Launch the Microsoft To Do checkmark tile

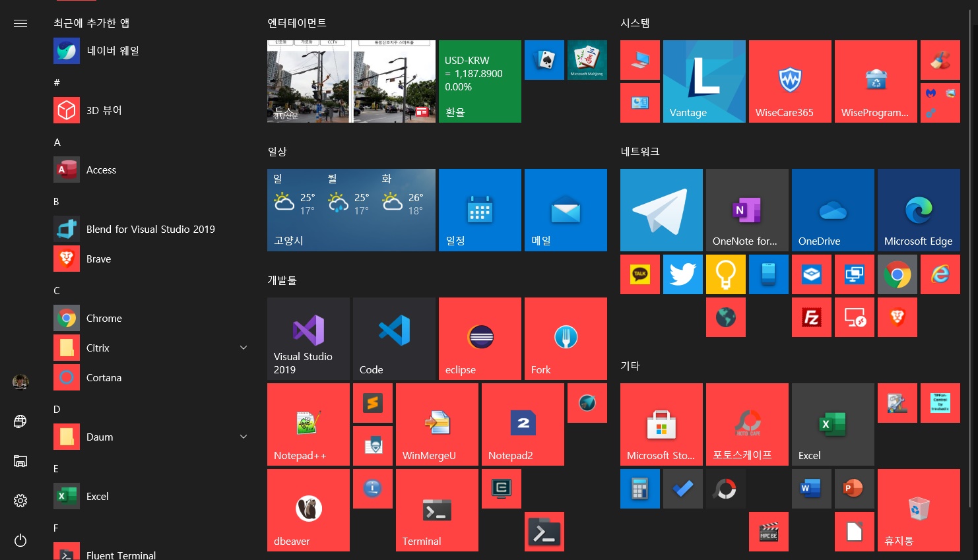tap(683, 489)
